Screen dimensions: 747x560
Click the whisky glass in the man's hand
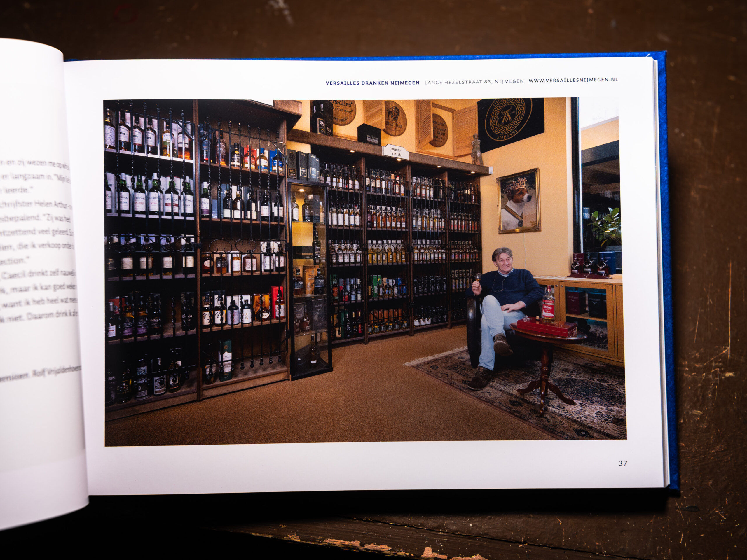pyautogui.click(x=477, y=277)
